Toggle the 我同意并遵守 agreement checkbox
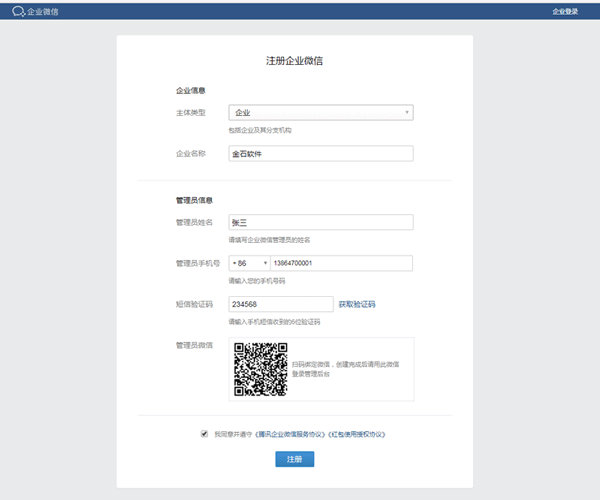 pyautogui.click(x=205, y=434)
